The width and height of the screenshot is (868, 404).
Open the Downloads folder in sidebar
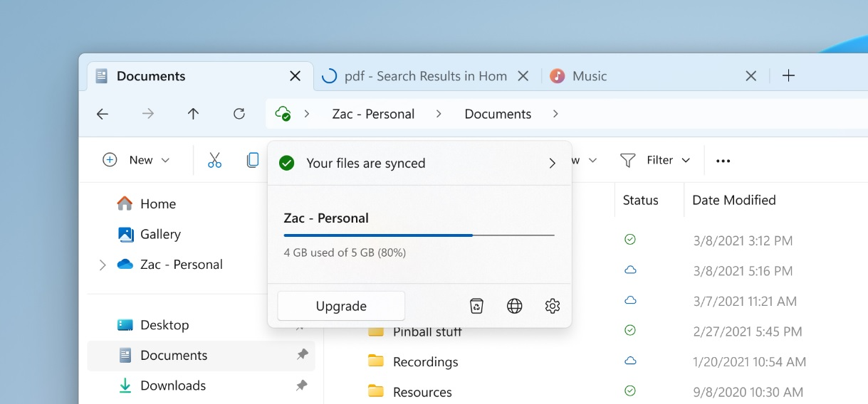coord(173,386)
